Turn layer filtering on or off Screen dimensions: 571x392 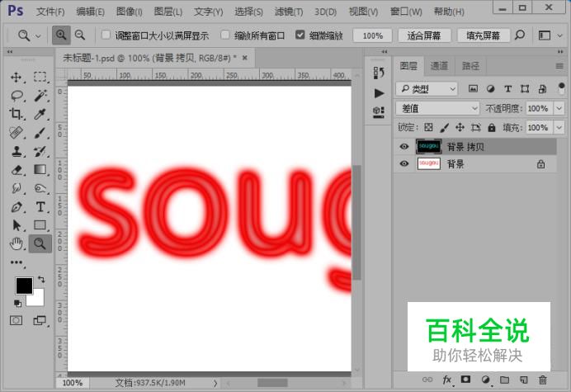tap(561, 87)
